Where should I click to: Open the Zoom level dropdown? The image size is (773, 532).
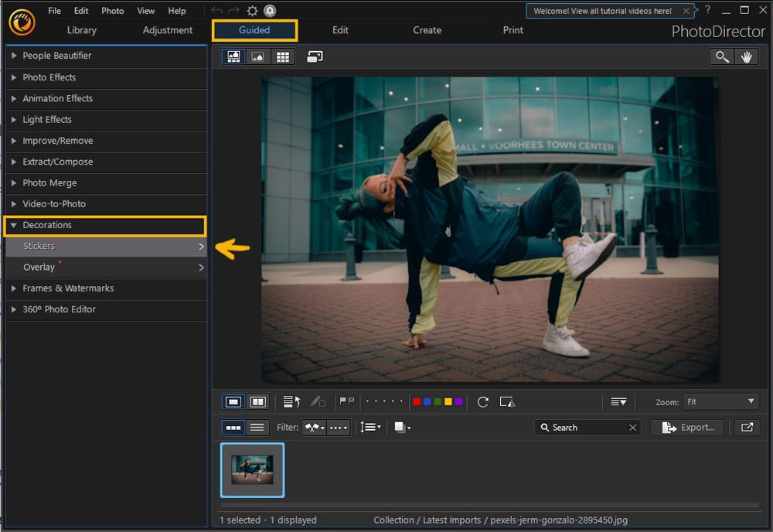(x=720, y=401)
